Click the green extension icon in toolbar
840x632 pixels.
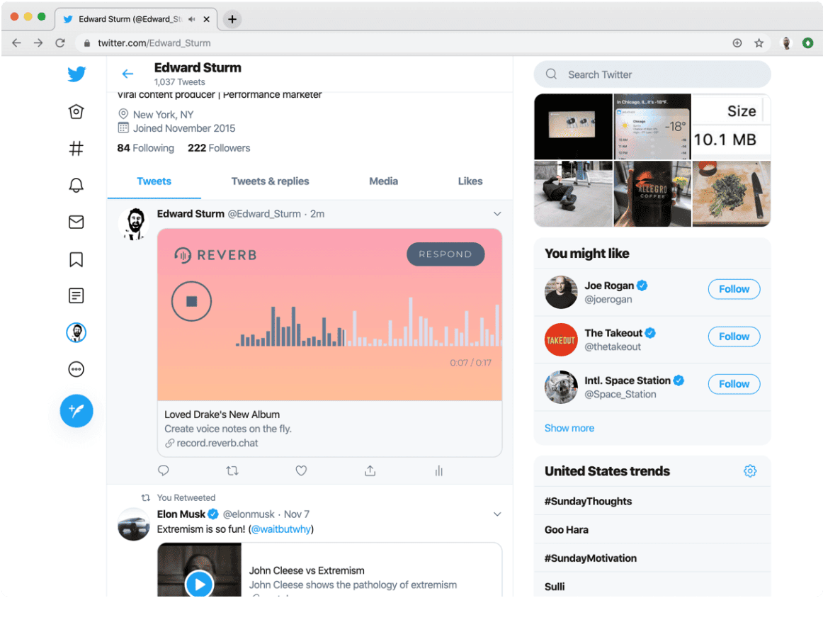coord(808,43)
